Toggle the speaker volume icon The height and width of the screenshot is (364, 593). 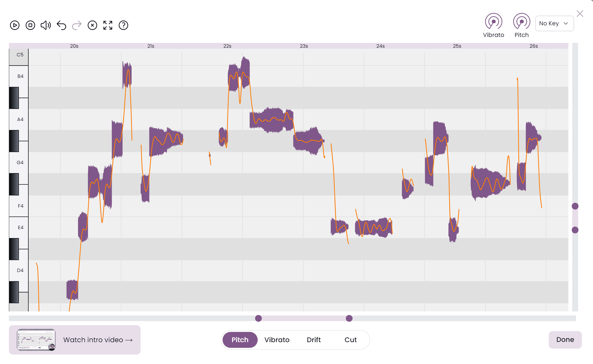[x=46, y=25]
